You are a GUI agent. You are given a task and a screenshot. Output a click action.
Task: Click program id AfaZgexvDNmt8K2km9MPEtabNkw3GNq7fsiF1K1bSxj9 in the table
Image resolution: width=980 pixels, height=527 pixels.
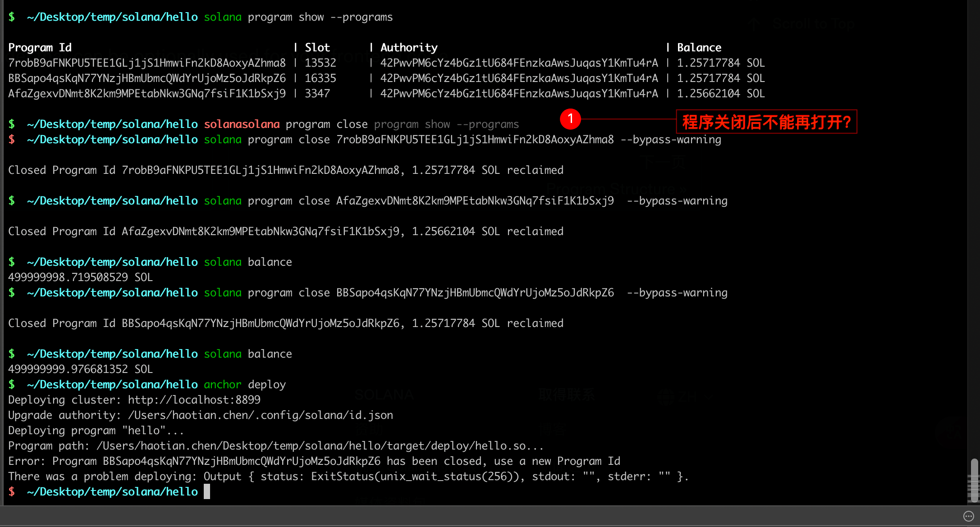point(147,94)
